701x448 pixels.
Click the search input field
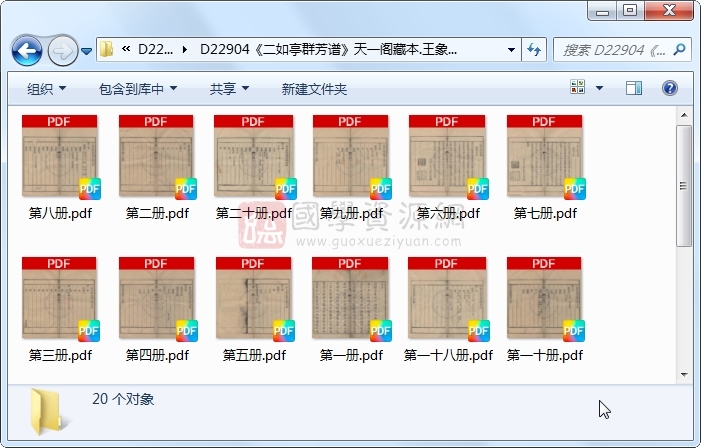[615, 49]
